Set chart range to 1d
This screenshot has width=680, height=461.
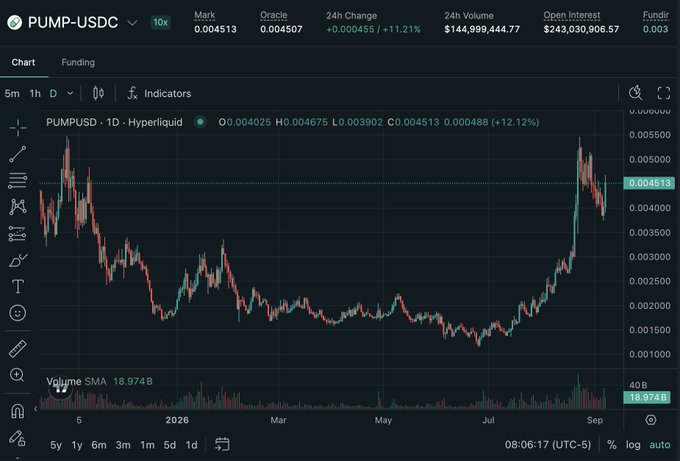coord(191,445)
